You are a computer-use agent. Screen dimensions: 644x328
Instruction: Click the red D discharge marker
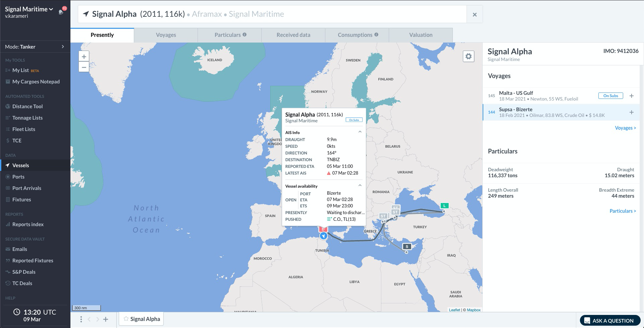coord(323,229)
